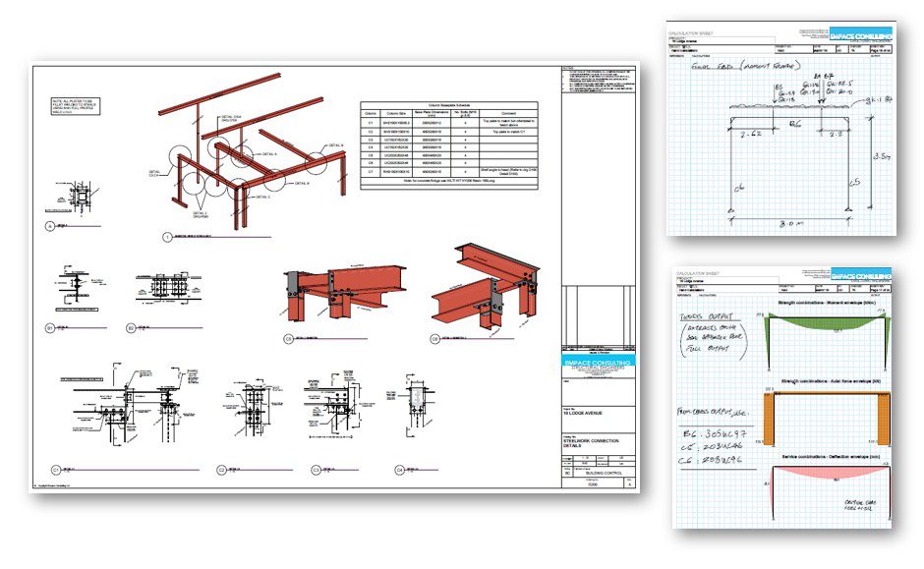Click "CALCULATION SHEET" title on the upper sheet

coord(689,33)
